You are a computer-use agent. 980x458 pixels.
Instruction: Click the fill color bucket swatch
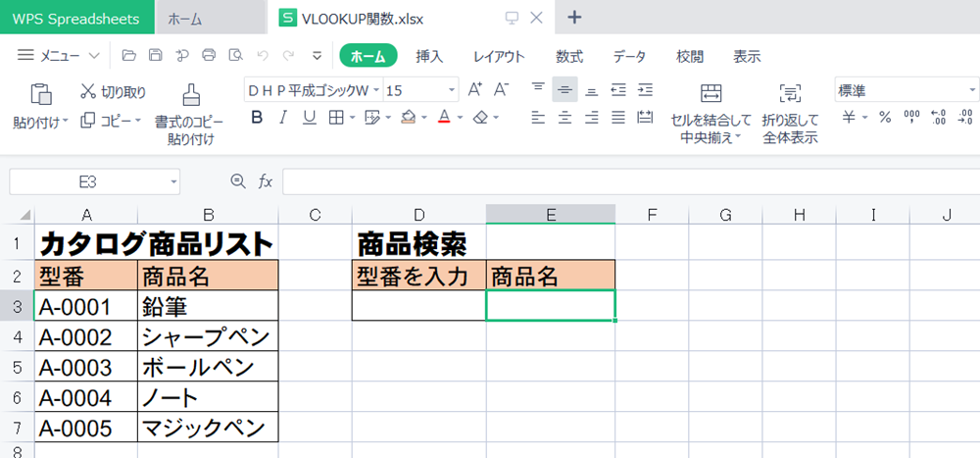(409, 117)
